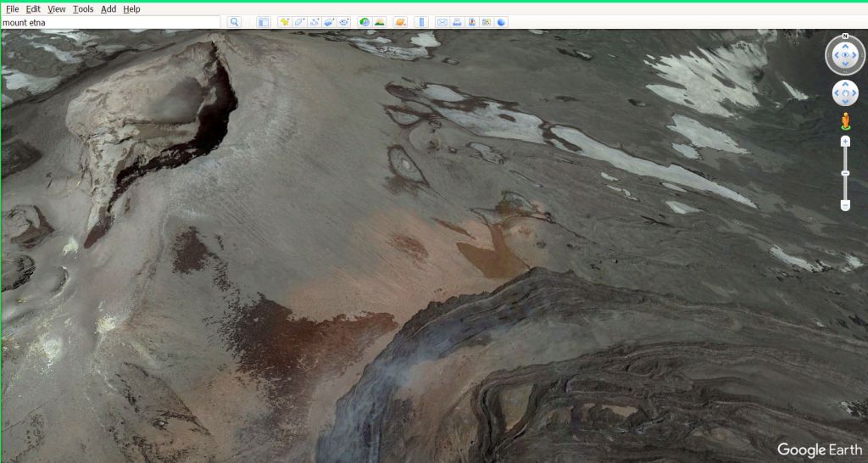Open the View menu
Image resolution: width=868 pixels, height=463 pixels.
pyautogui.click(x=56, y=8)
